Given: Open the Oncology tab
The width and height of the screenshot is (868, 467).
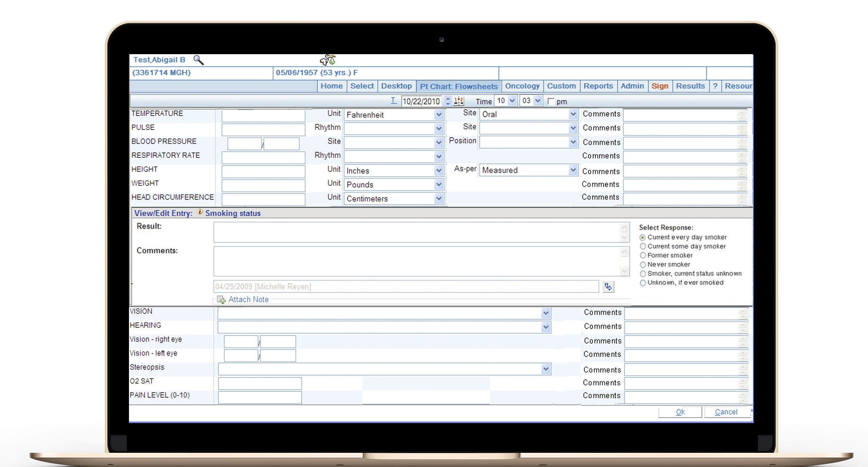Looking at the screenshot, I should click(x=522, y=86).
